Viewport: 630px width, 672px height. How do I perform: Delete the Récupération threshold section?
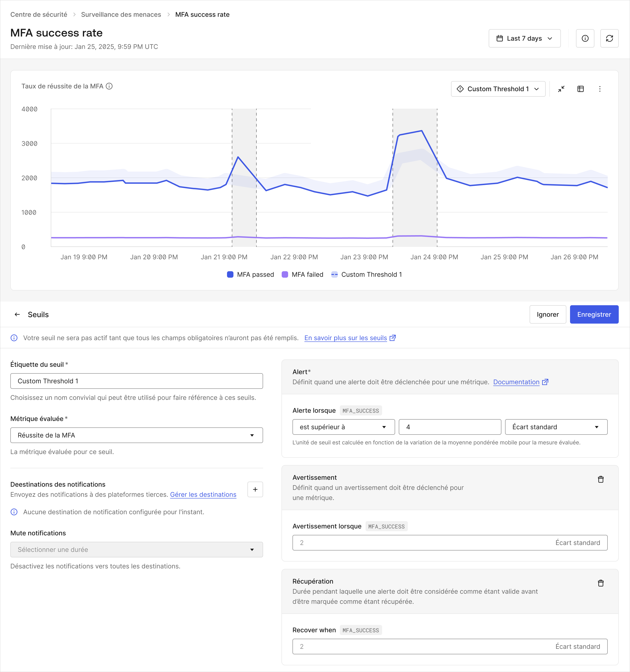pos(601,583)
